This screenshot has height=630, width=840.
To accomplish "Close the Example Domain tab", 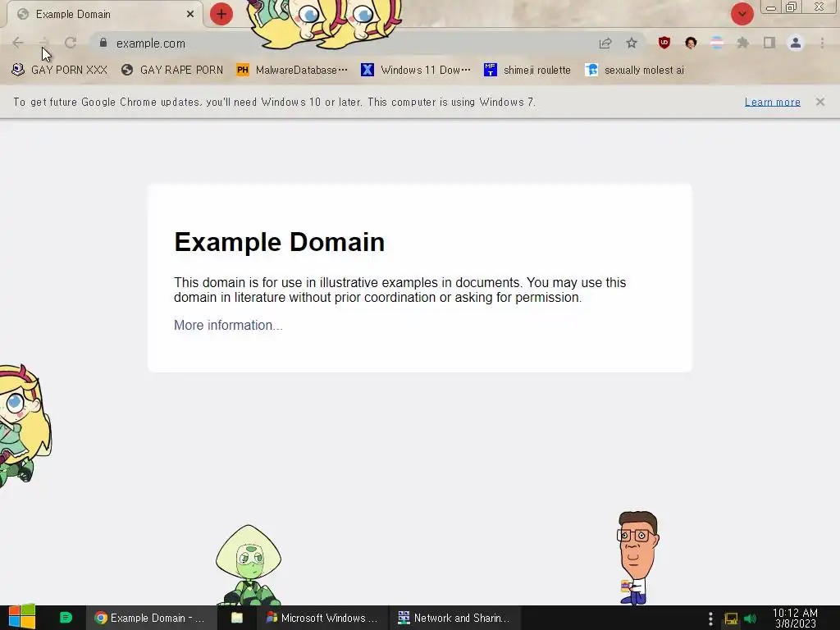I will [189, 15].
